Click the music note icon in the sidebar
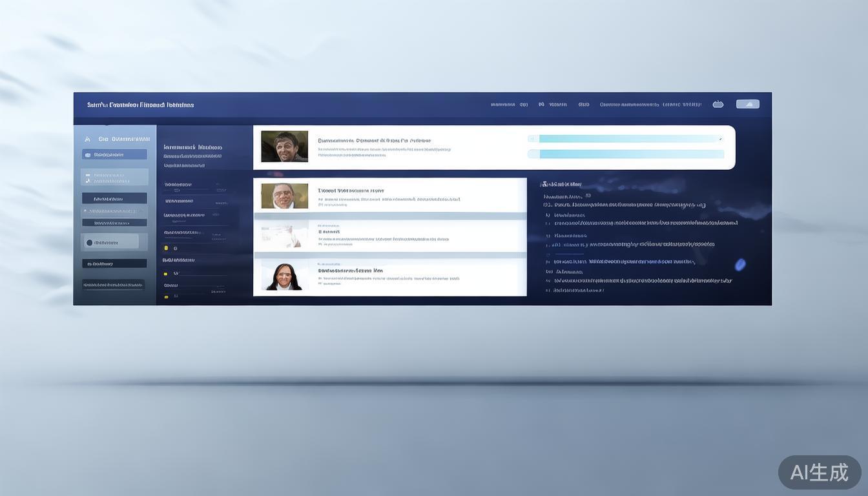 pos(88,181)
